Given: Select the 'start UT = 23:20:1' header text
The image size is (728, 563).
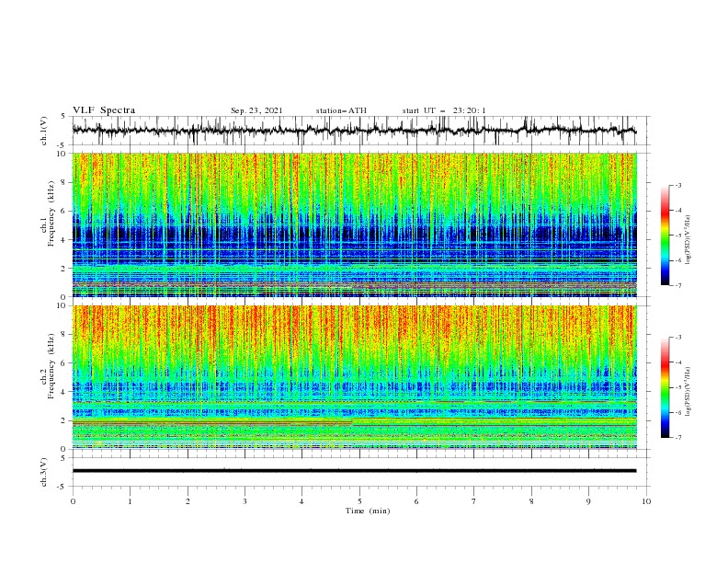Looking at the screenshot, I should [x=443, y=110].
